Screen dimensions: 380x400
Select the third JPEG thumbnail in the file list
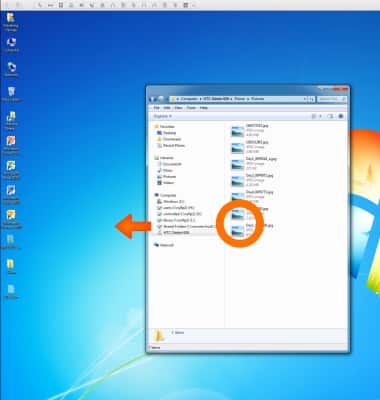[238, 164]
